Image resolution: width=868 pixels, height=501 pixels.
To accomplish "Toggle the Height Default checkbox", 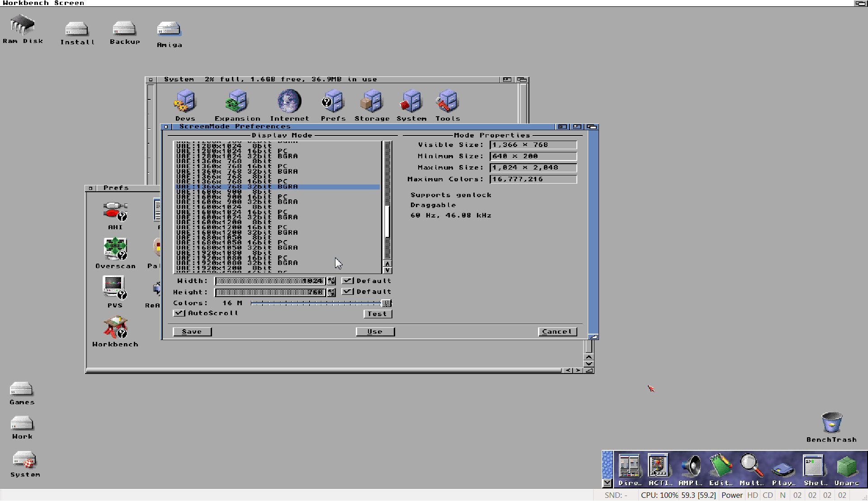I will point(347,292).
